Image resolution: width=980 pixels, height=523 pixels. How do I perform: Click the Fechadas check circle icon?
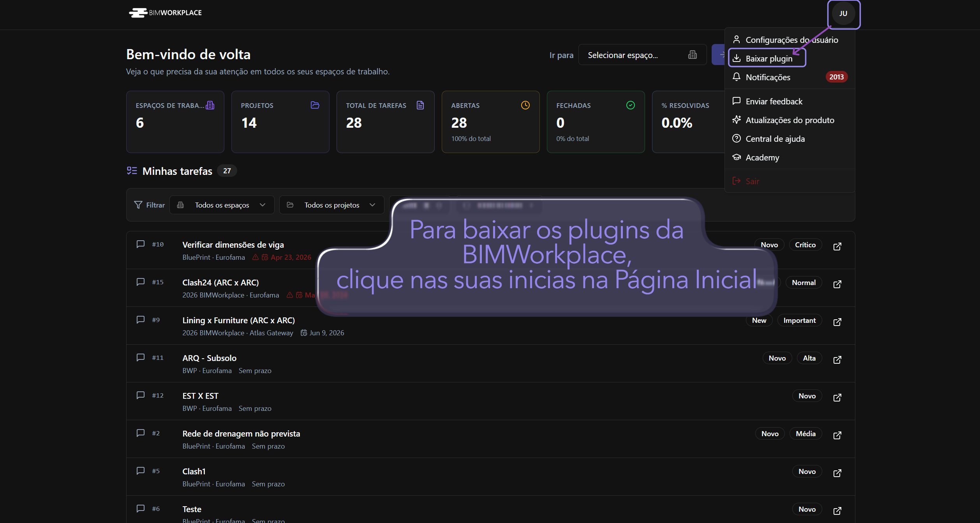[631, 105]
